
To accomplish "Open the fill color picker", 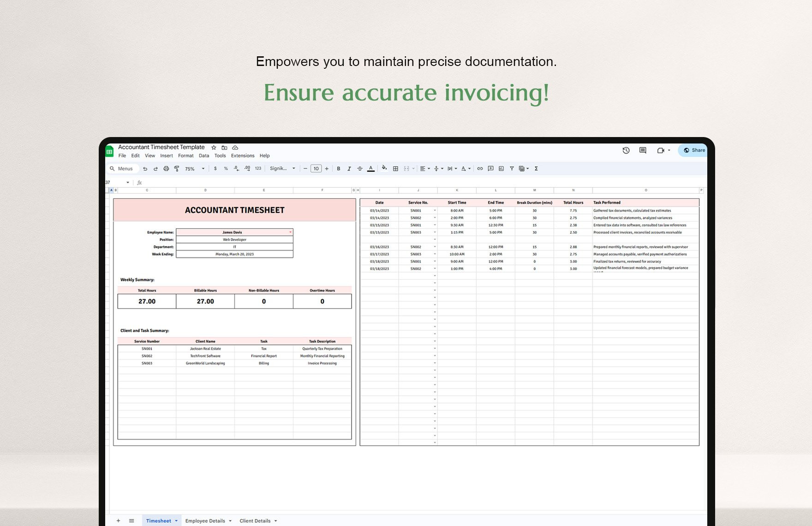I will [x=384, y=168].
